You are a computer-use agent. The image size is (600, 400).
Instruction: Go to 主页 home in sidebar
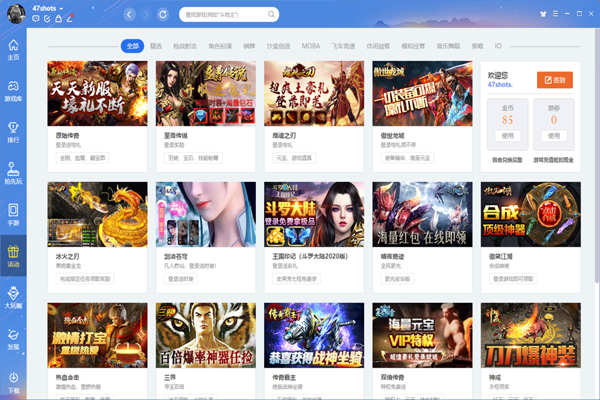[x=13, y=50]
